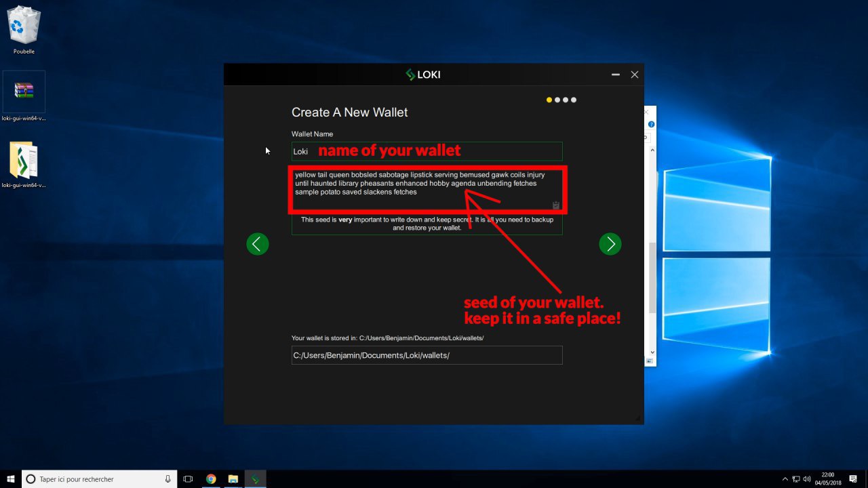This screenshot has height=488, width=868.
Task: Select the Poubelle recycle bin desktop icon
Action: [24, 30]
